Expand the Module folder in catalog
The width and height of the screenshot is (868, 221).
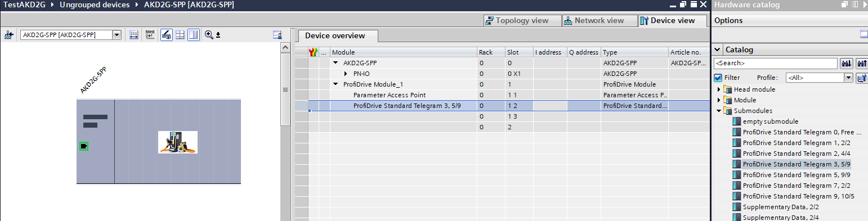pyautogui.click(x=719, y=100)
